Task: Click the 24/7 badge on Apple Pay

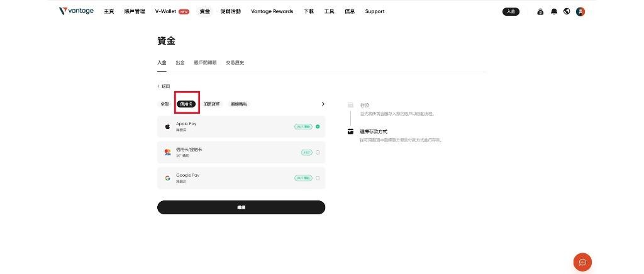Action: pos(303,127)
